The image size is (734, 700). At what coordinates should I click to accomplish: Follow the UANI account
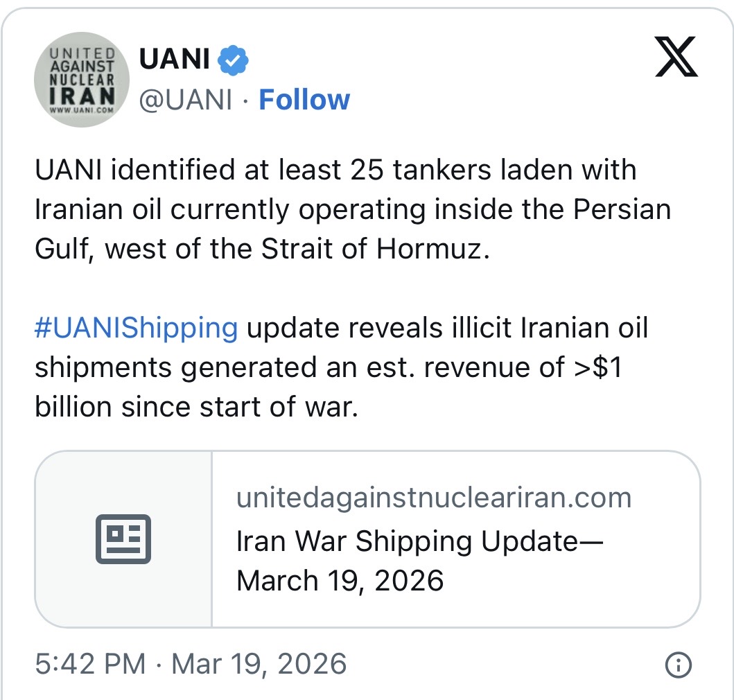coord(304,100)
